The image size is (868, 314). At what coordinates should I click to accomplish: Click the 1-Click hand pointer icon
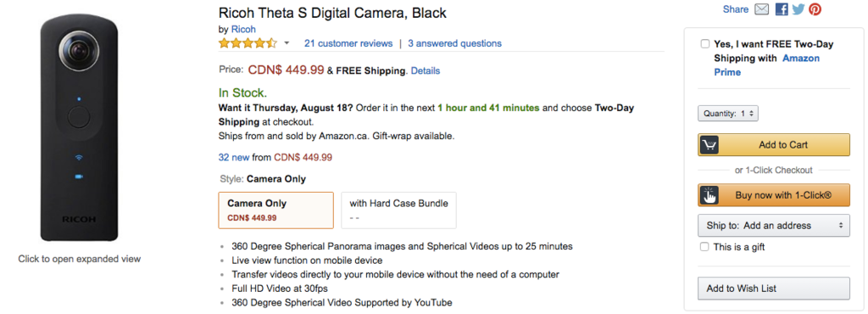tap(709, 195)
